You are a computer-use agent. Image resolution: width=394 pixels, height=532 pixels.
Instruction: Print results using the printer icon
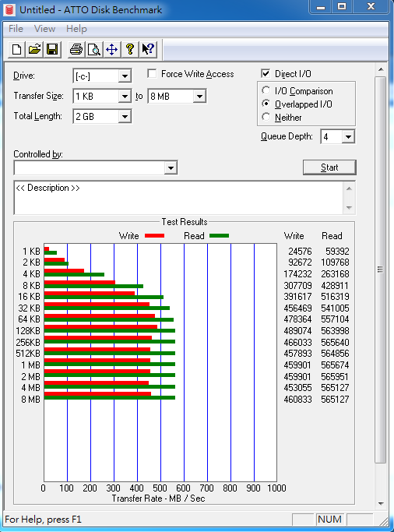pos(76,50)
